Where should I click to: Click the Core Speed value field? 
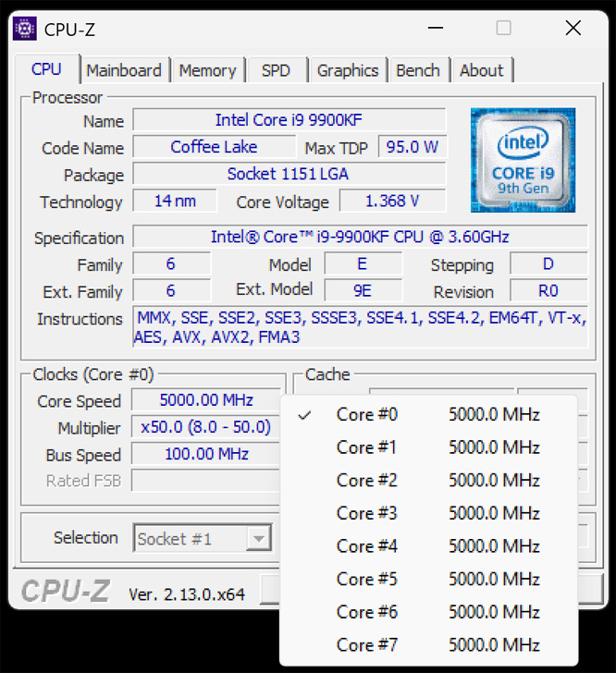pyautogui.click(x=207, y=400)
